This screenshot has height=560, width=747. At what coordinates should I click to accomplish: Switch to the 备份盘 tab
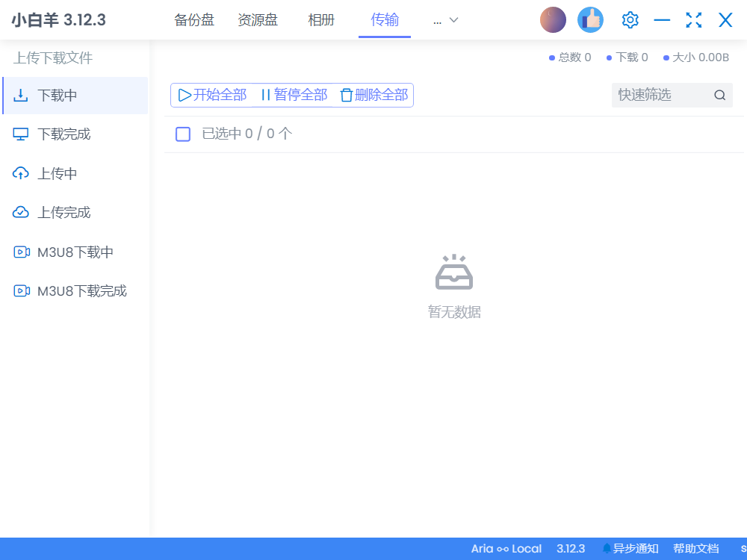(x=194, y=20)
